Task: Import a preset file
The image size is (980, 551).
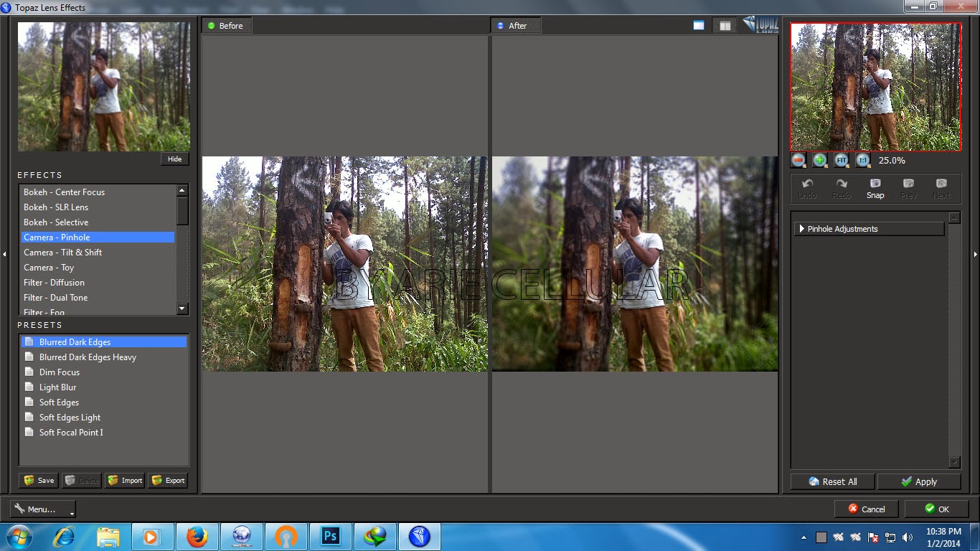Action: (125, 481)
